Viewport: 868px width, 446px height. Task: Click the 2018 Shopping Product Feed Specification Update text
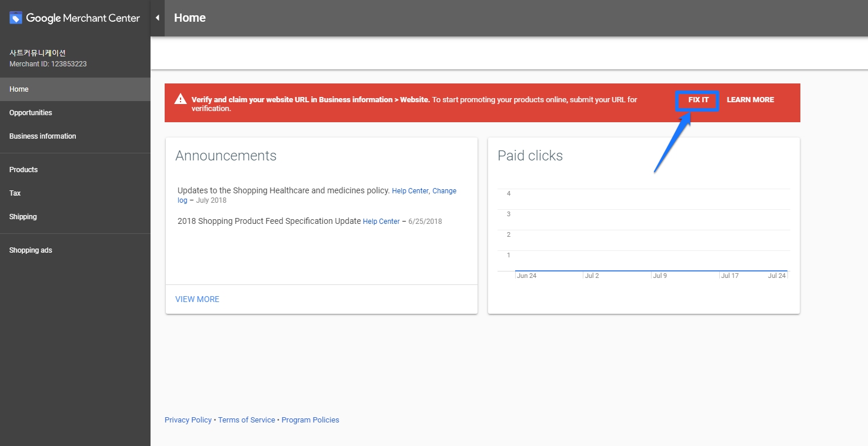[x=269, y=221]
